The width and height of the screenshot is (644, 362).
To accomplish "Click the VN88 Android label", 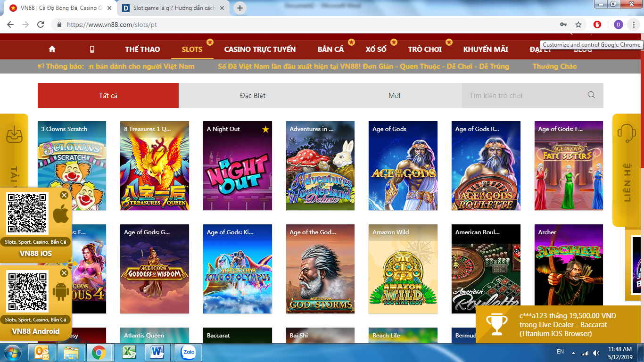I will click(36, 331).
